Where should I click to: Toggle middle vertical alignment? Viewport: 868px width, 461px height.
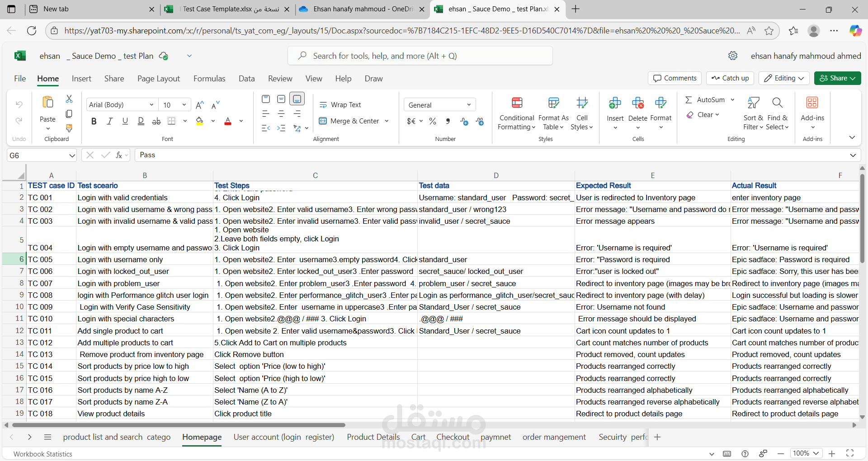[x=281, y=99]
